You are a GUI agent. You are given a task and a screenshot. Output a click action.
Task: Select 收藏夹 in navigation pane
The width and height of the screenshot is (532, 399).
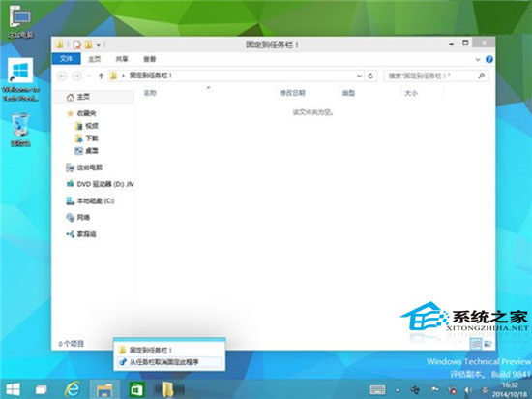(x=82, y=113)
